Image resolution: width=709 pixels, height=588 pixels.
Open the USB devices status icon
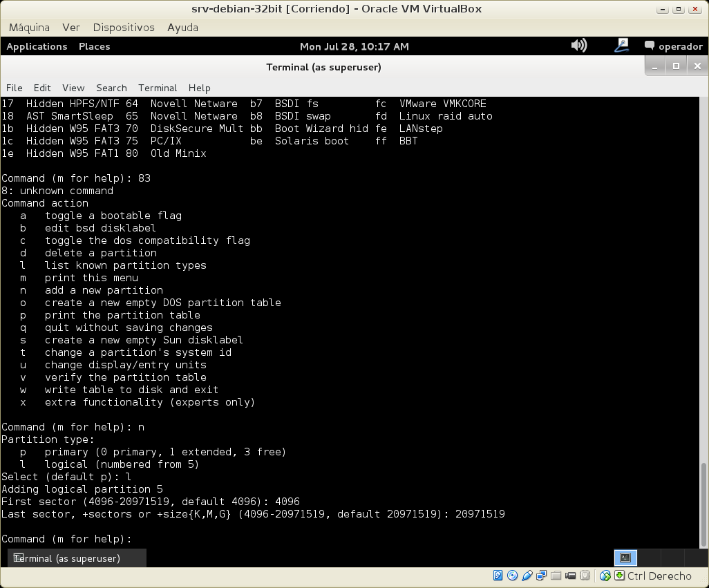click(527, 576)
